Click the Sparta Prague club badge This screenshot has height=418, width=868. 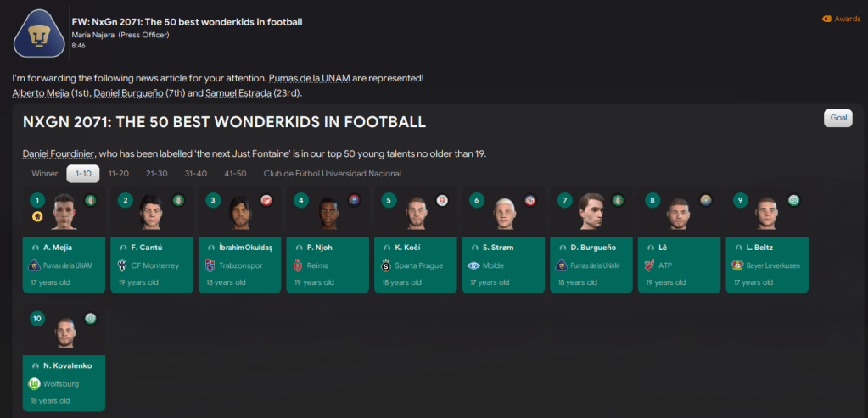(386, 265)
